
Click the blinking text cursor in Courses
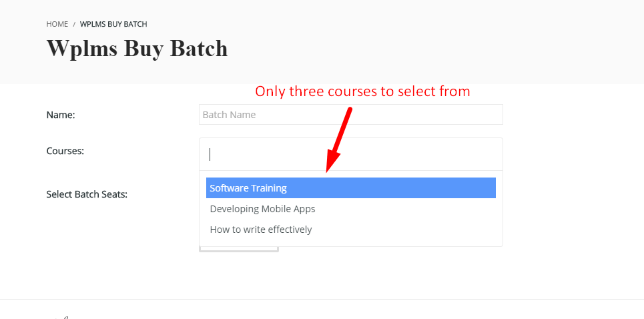210,155
